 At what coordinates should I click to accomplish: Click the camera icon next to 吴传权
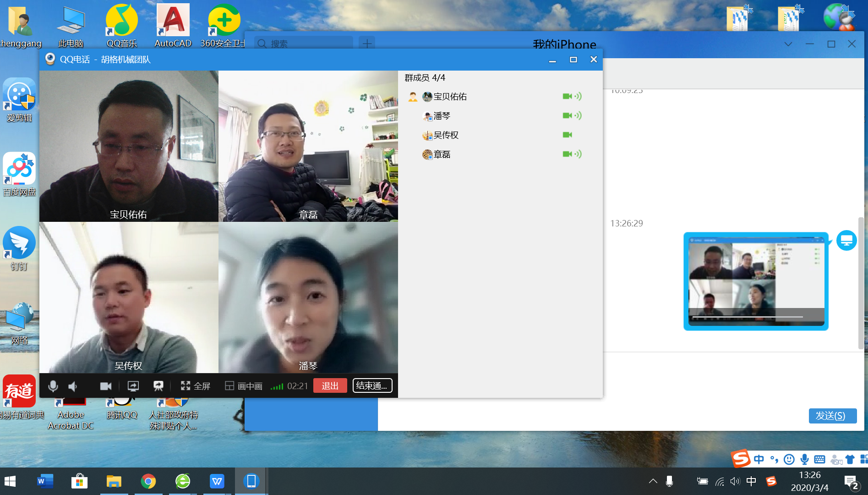(x=567, y=135)
